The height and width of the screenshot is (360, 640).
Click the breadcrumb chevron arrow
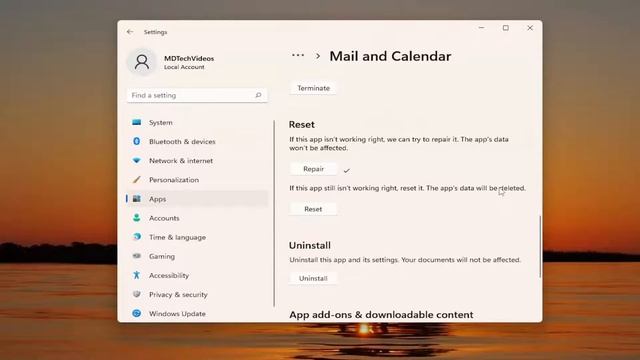point(318,56)
